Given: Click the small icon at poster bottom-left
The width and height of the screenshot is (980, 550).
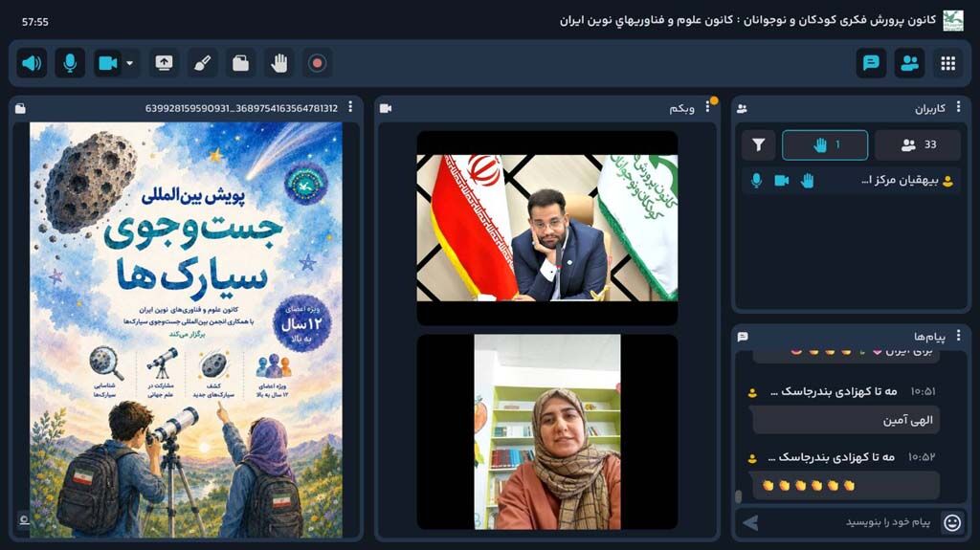Looking at the screenshot, I should pos(24,519).
